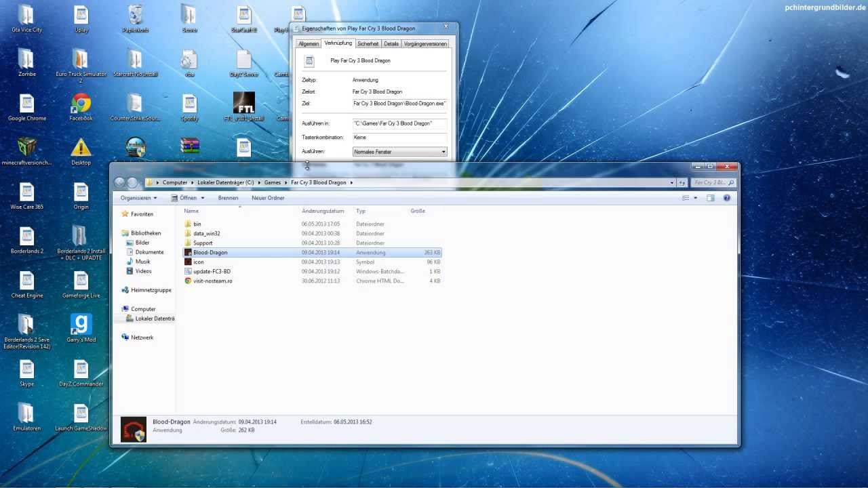Select the warning-sign Desktop icon

(81, 152)
